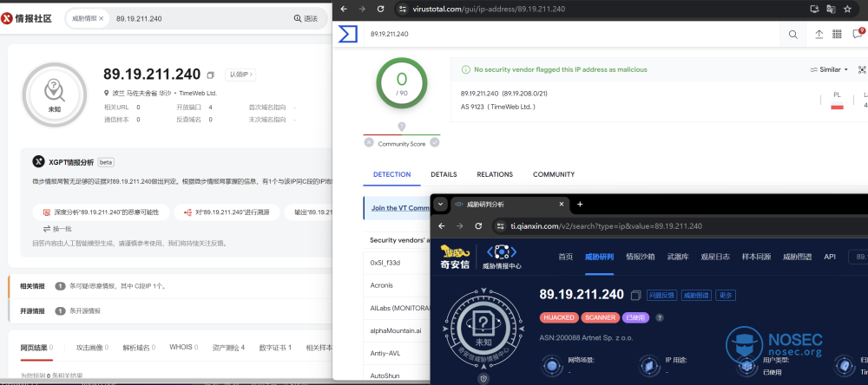Select 深度分析 89.19.211.240 的恶意可能性 suggestion
The height and width of the screenshot is (385, 868).
(102, 212)
